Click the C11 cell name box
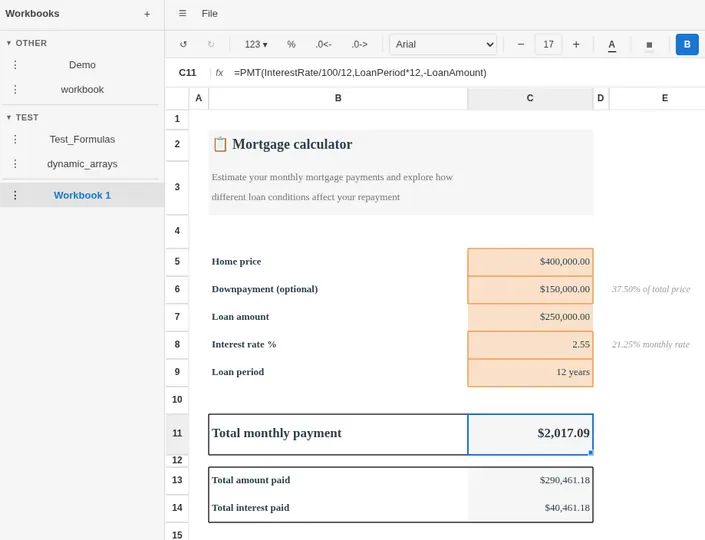 [x=187, y=72]
